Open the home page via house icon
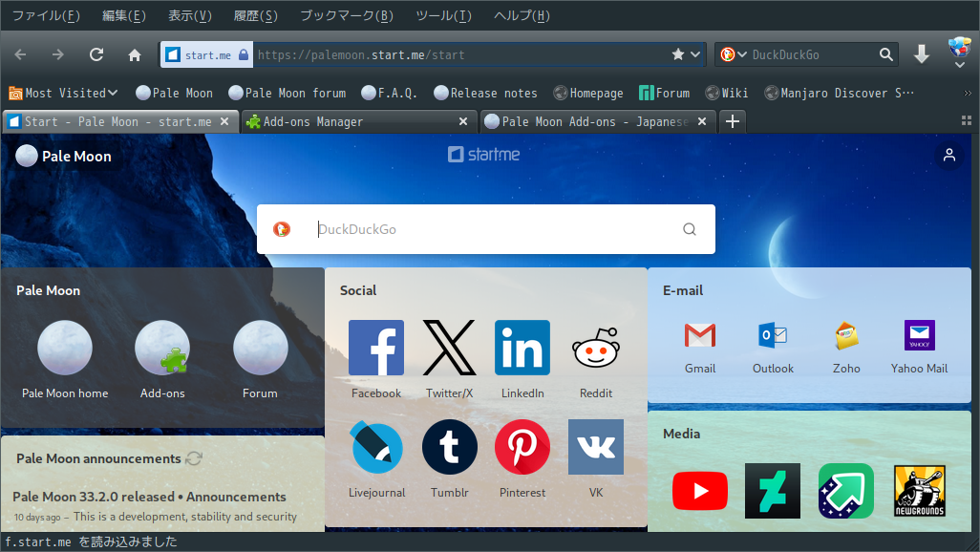Image resolution: width=980 pixels, height=552 pixels. pyautogui.click(x=135, y=55)
